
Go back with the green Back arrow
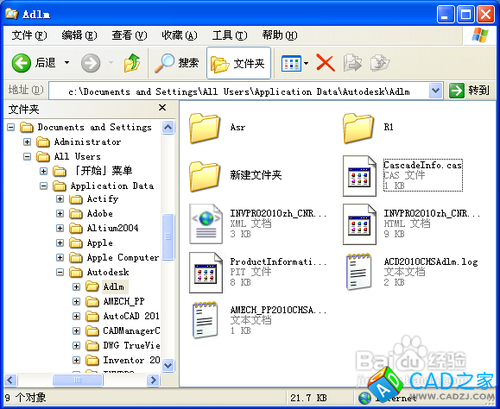21,63
